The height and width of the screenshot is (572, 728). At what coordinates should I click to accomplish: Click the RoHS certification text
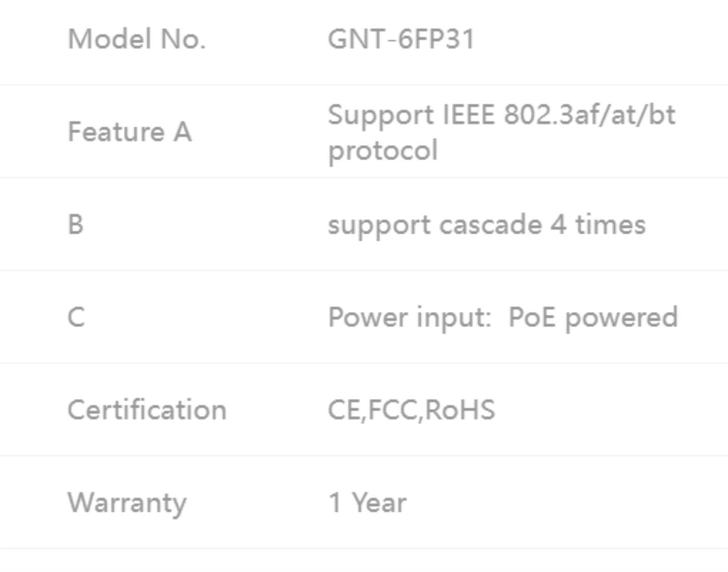point(460,410)
